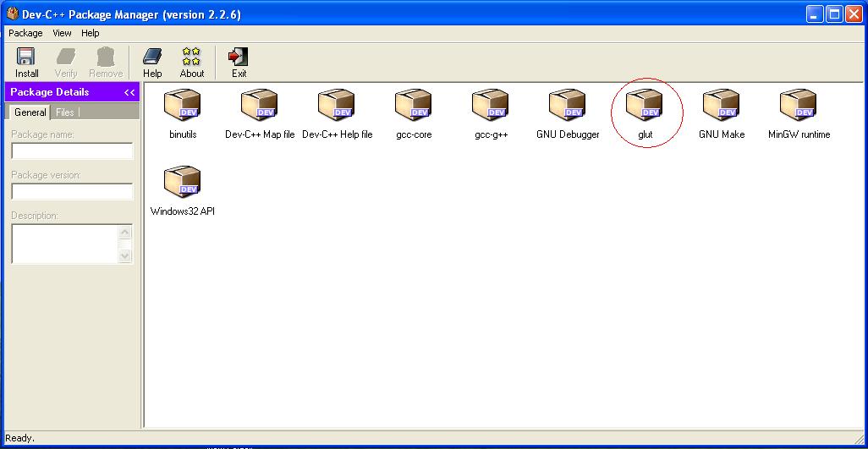Minimize the Package Manager window
The image size is (868, 449).
click(x=815, y=14)
